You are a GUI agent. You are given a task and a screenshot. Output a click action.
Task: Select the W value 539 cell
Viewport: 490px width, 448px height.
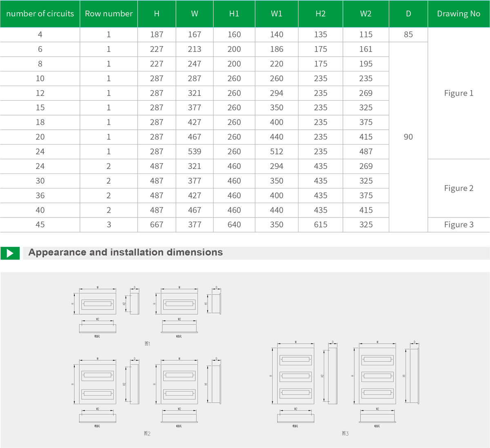click(194, 152)
